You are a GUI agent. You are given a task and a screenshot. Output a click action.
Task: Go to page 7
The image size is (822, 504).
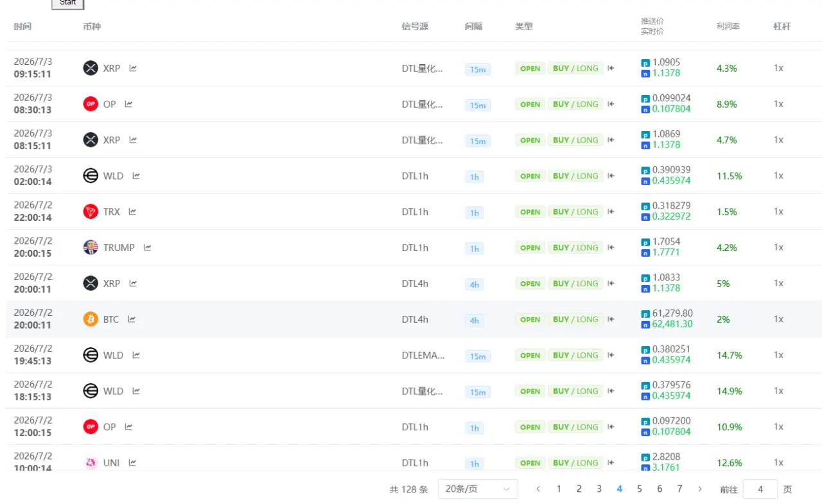click(679, 489)
